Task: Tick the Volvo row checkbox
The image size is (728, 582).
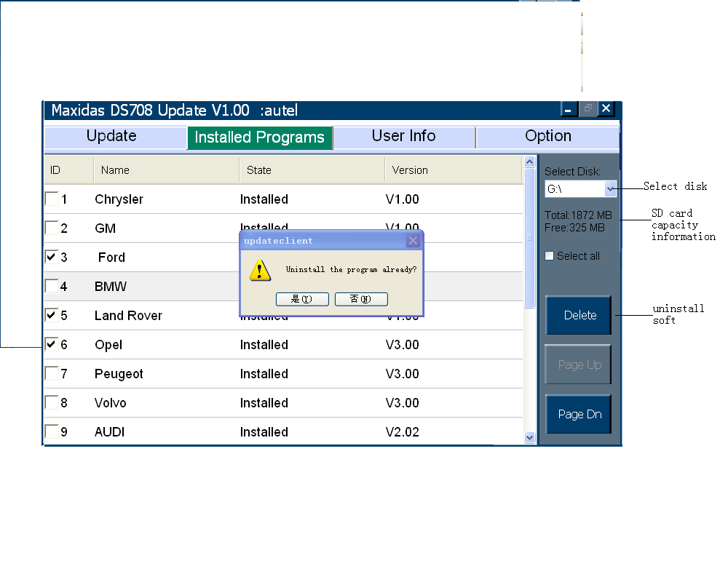Action: tap(52, 402)
